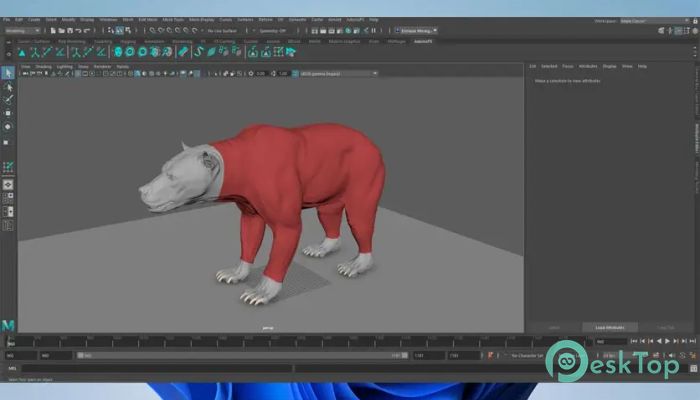The width and height of the screenshot is (700, 400).
Task: Open the Workspace Maya Classic dropdown
Action: pyautogui.click(x=655, y=21)
